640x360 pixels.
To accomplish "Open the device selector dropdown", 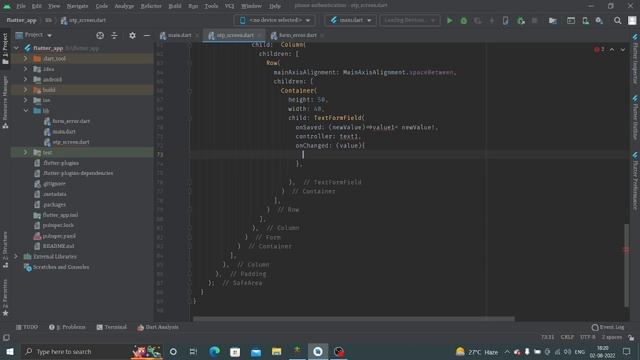I will point(274,20).
